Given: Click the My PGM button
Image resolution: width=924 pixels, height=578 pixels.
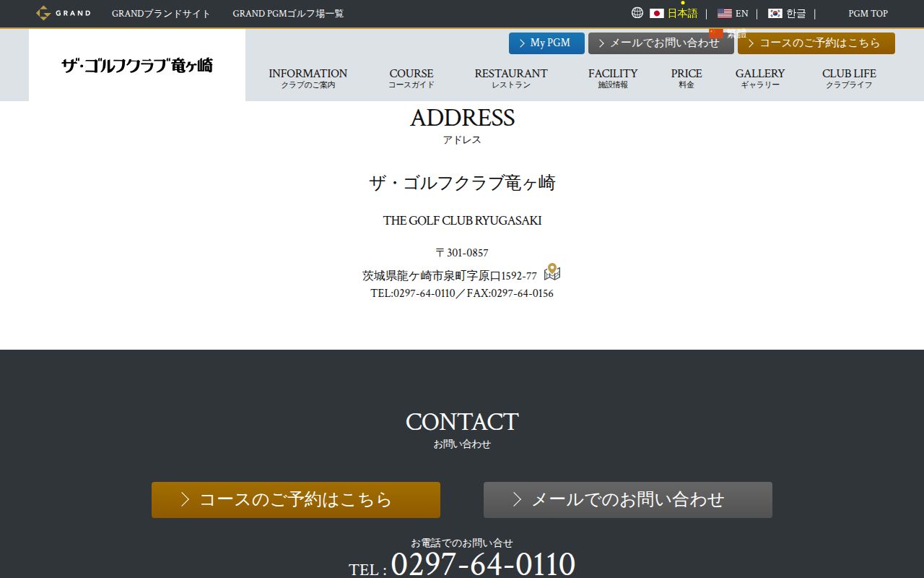Looking at the screenshot, I should point(546,43).
